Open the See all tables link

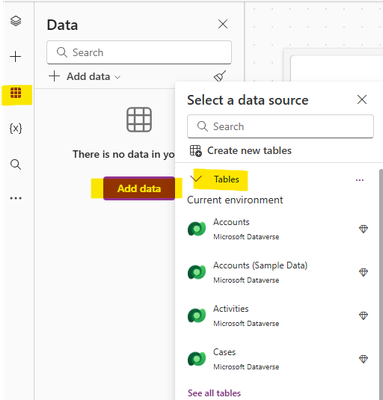tap(214, 393)
